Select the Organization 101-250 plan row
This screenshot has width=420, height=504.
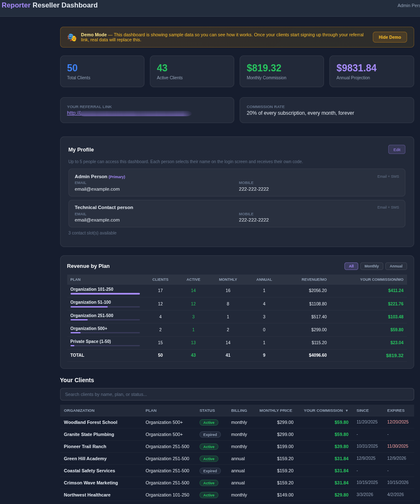coord(91,289)
